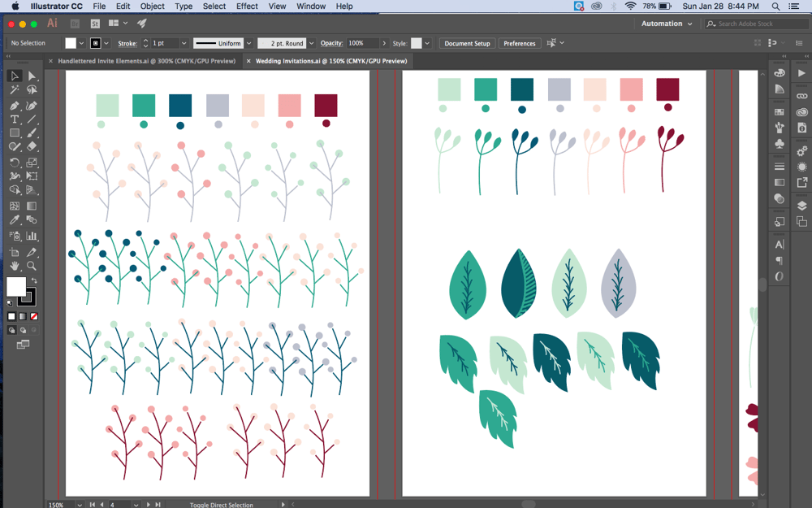This screenshot has height=508, width=812.
Task: Select the Paintbrush tool
Action: [32, 133]
